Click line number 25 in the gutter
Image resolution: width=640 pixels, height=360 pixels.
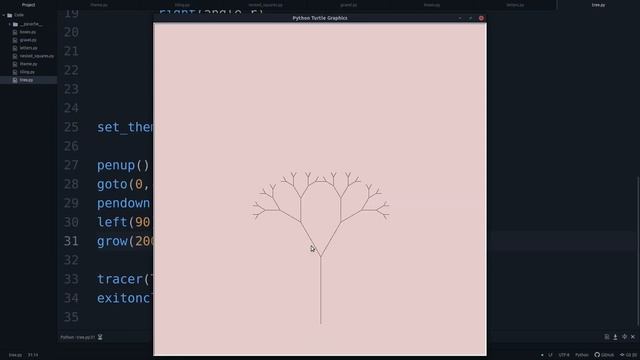pyautogui.click(x=71, y=127)
